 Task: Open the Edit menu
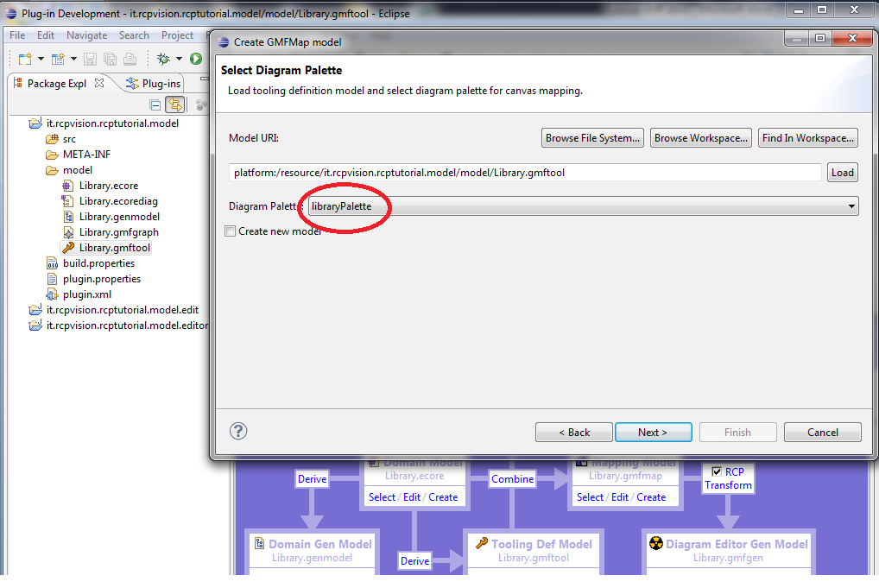pos(46,35)
